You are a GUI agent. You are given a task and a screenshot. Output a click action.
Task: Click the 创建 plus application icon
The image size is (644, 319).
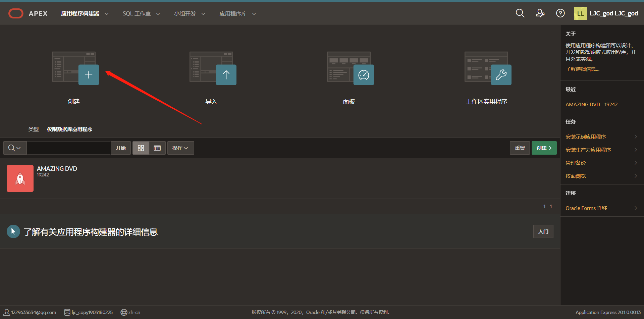point(75,68)
